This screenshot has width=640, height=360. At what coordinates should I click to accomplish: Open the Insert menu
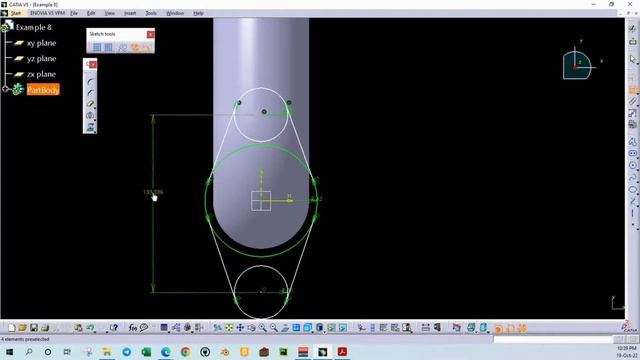click(130, 13)
